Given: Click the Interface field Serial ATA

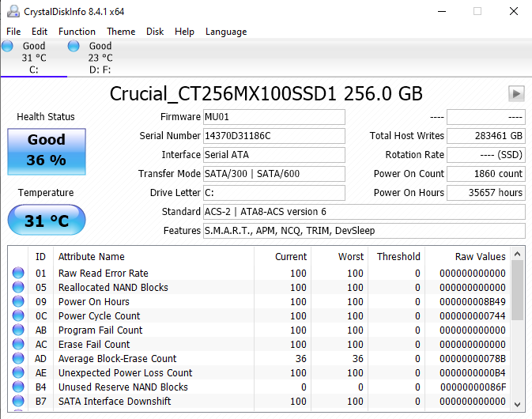Looking at the screenshot, I should (x=274, y=155).
